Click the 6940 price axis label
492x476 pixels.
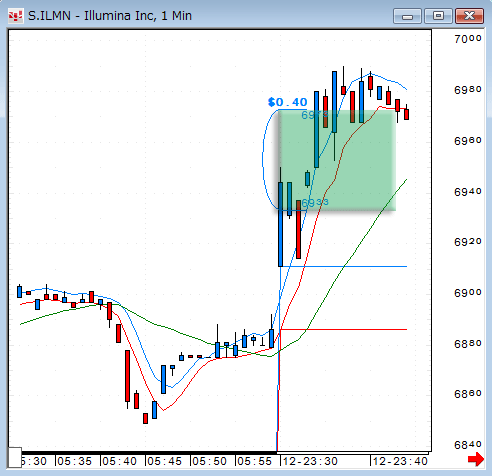pyautogui.click(x=468, y=192)
